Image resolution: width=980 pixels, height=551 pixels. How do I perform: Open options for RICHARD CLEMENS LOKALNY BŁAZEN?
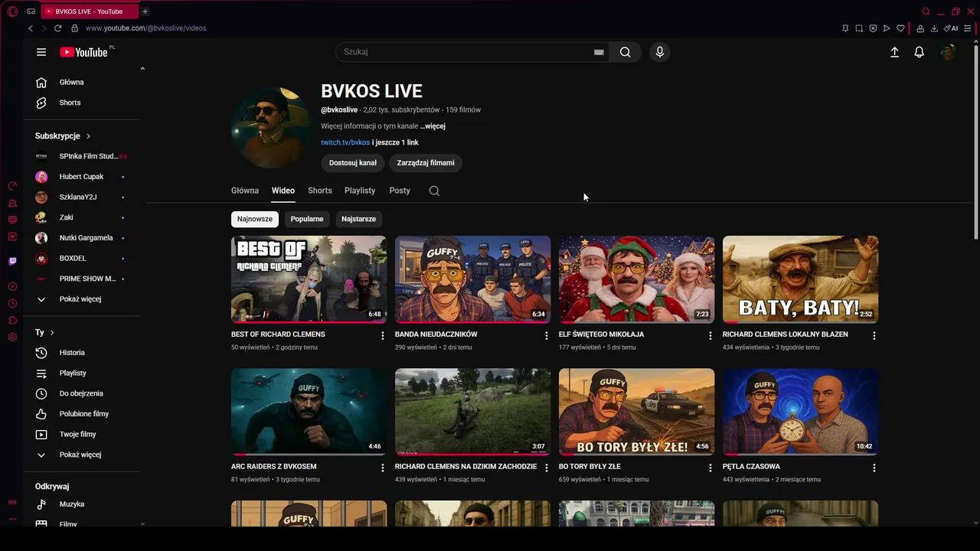pos(874,336)
